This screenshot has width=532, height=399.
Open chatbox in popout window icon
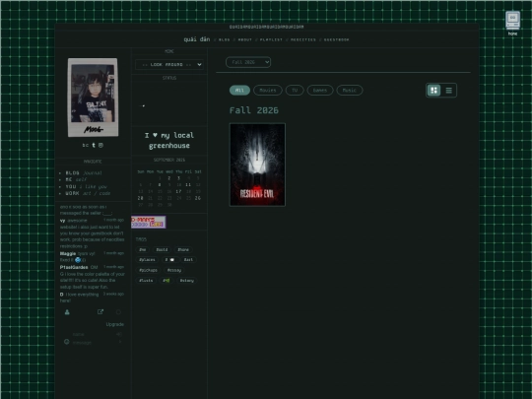(x=100, y=311)
